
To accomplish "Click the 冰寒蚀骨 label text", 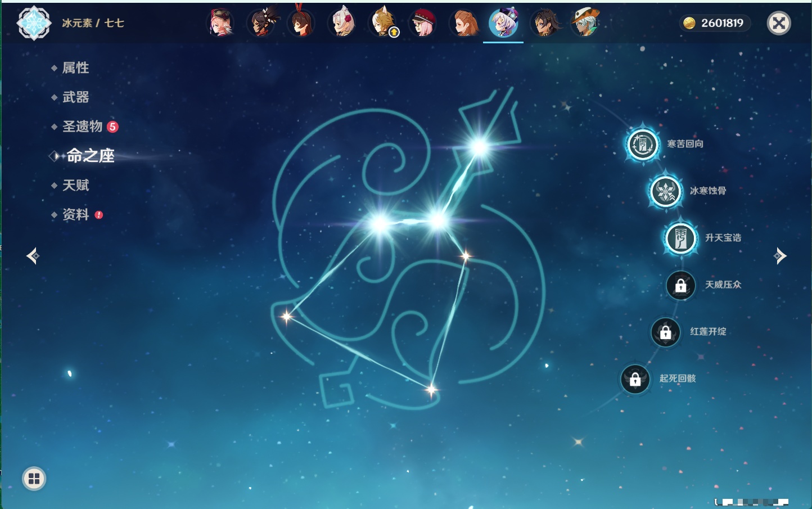I will coord(708,191).
